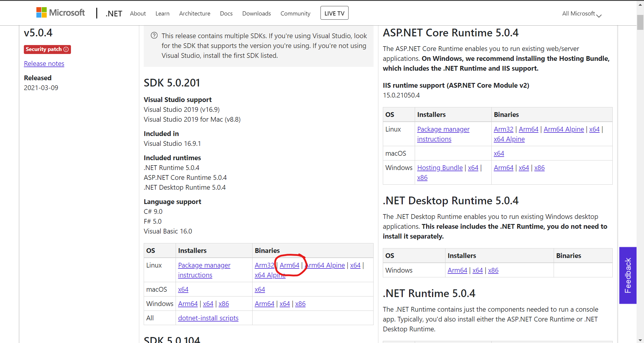This screenshot has width=644, height=343.
Task: Click the page scrollbar thumb
Action: tap(640, 22)
